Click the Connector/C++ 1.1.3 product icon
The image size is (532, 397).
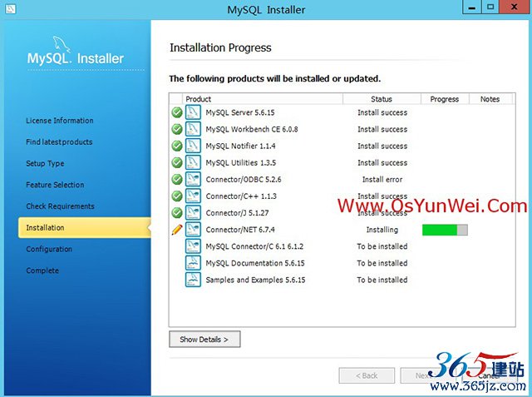(x=193, y=196)
